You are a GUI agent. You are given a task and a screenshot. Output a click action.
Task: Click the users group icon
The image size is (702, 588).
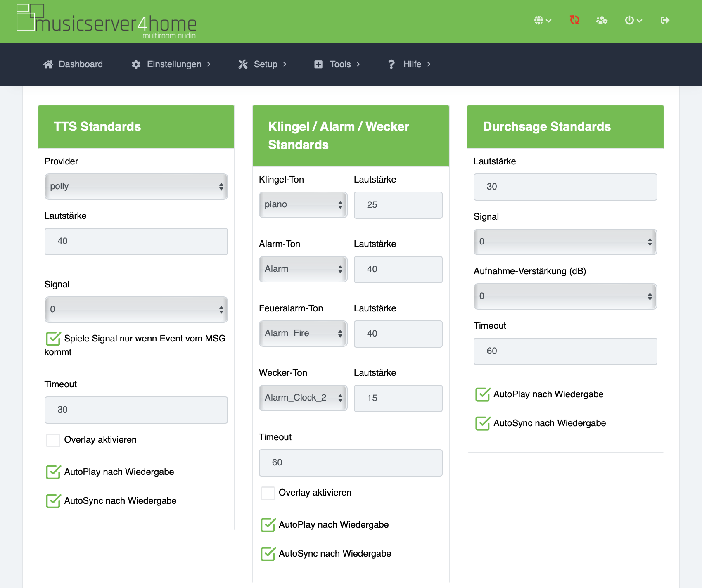pyautogui.click(x=602, y=20)
